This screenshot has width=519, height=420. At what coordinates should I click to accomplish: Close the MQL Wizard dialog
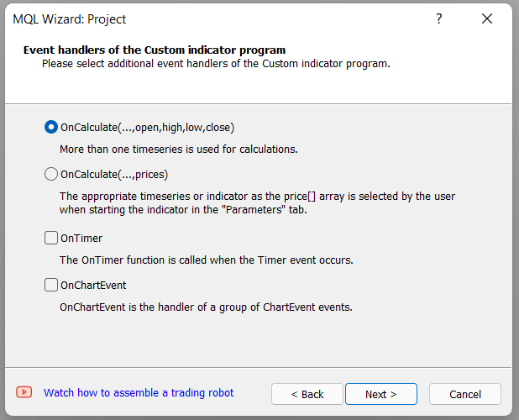(x=487, y=18)
